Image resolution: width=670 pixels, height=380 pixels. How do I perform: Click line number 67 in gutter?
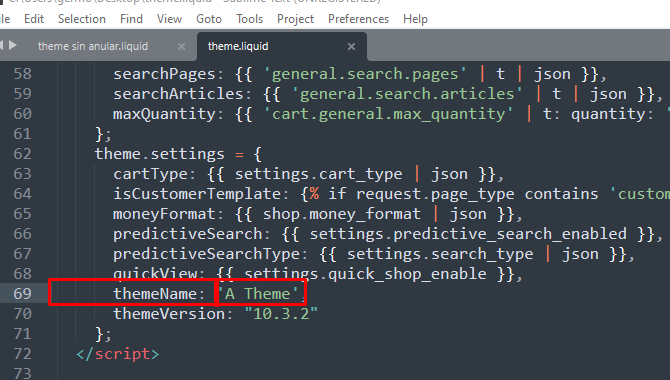pos(23,254)
